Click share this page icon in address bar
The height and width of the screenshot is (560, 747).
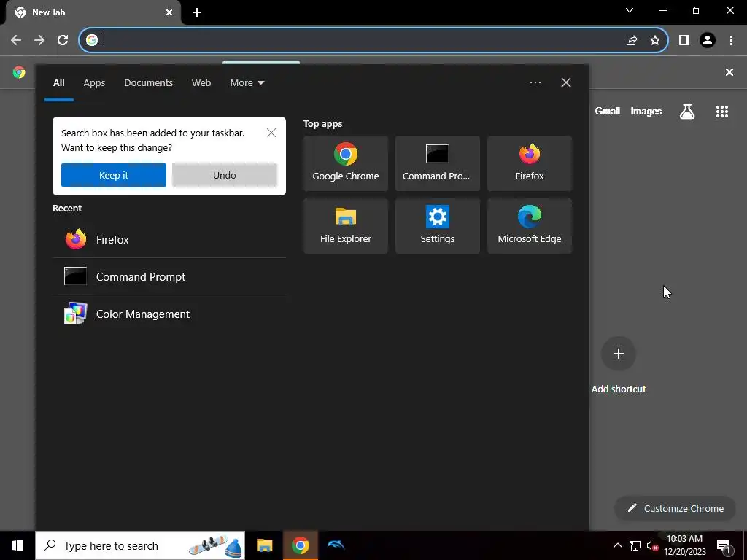(632, 41)
